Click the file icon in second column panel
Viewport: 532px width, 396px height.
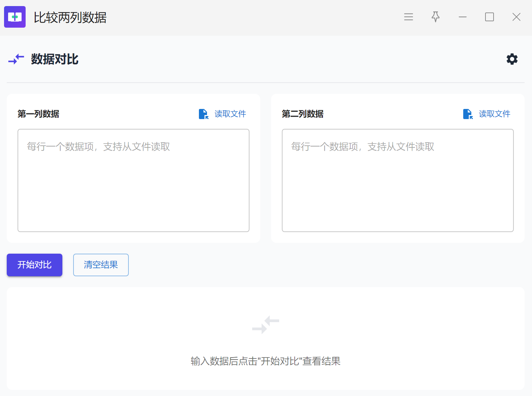[468, 114]
